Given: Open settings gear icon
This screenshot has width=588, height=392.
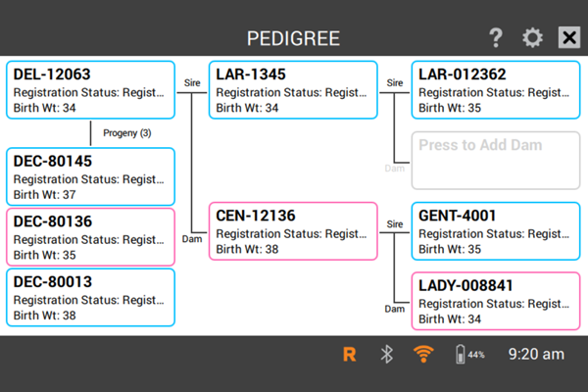Looking at the screenshot, I should [532, 38].
